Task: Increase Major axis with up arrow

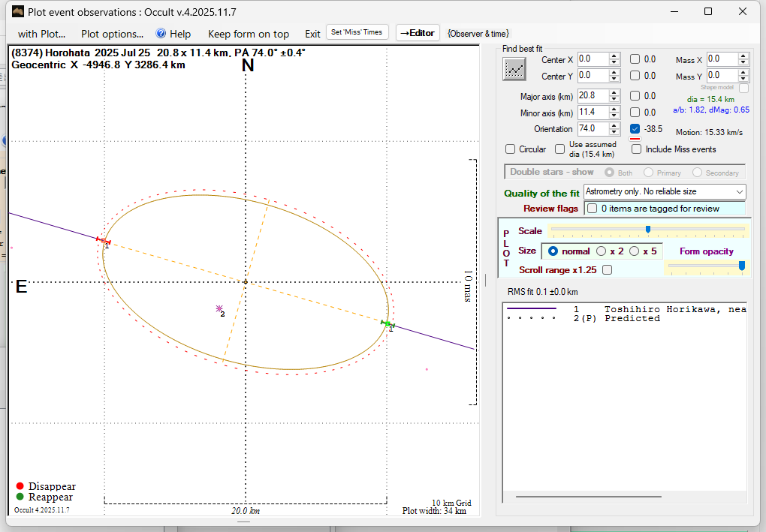Action: pyautogui.click(x=614, y=92)
